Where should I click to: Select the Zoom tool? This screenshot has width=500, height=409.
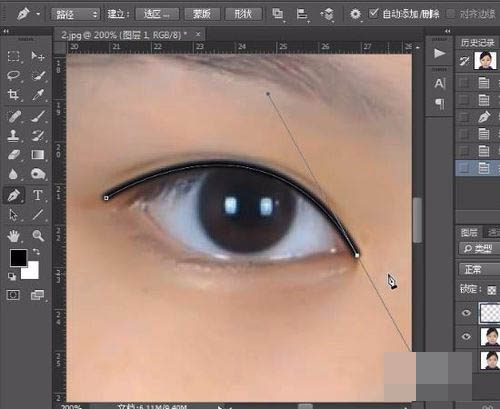point(38,236)
